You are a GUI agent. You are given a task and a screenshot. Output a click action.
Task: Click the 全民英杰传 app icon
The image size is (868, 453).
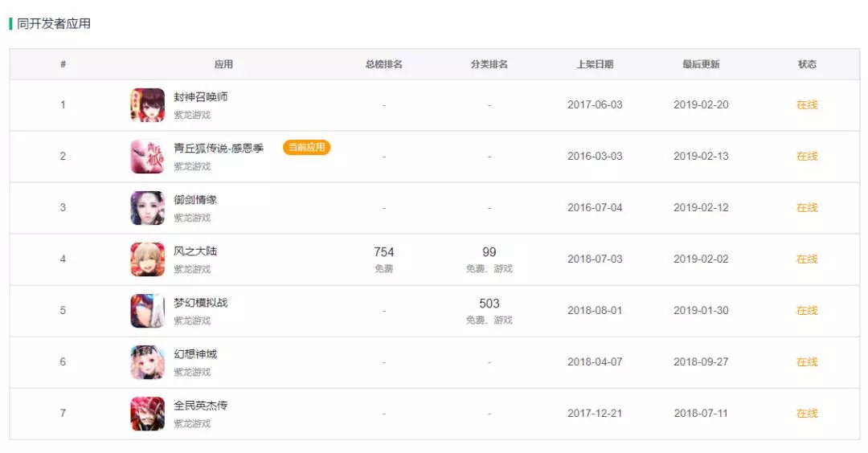point(147,414)
